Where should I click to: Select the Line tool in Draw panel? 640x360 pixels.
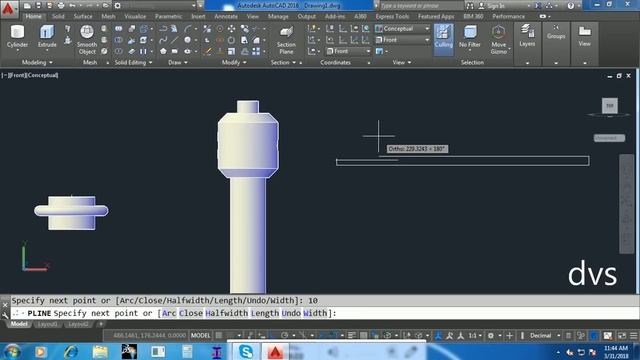(175, 40)
